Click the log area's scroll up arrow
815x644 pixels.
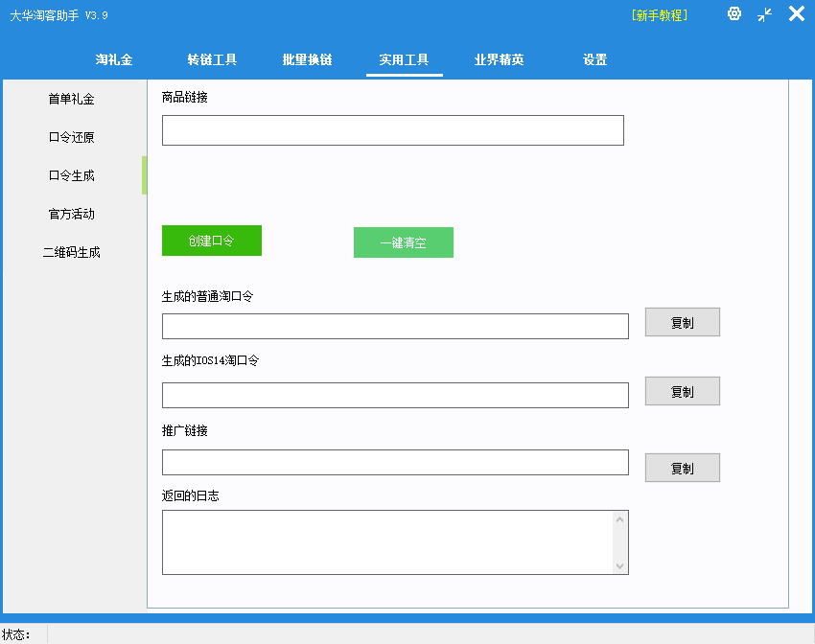point(619,519)
